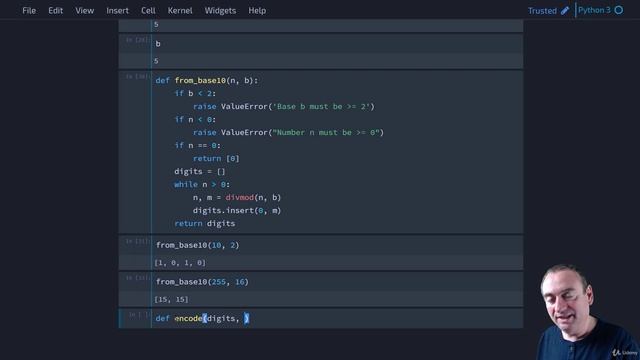The image size is (640, 360).
Task: Open the View menu
Action: point(84,11)
